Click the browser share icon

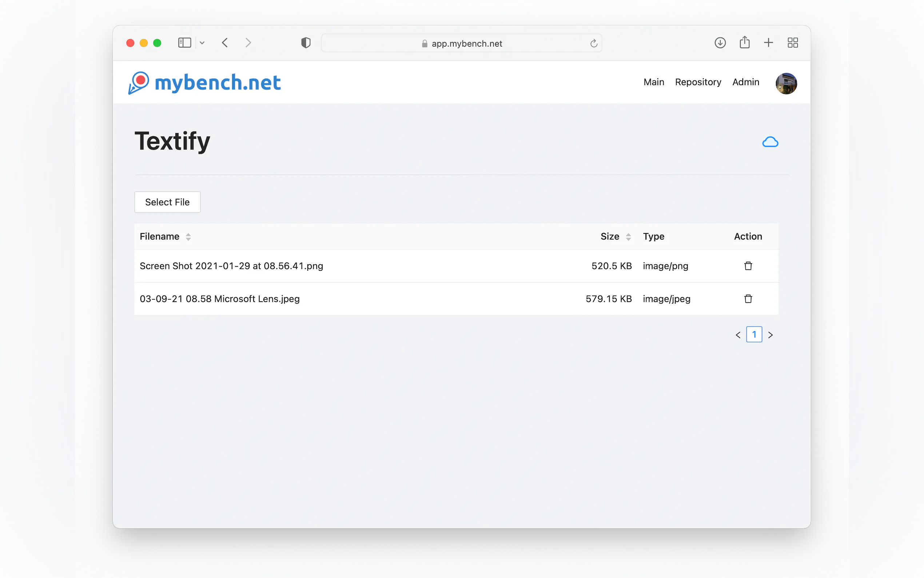[x=744, y=43]
